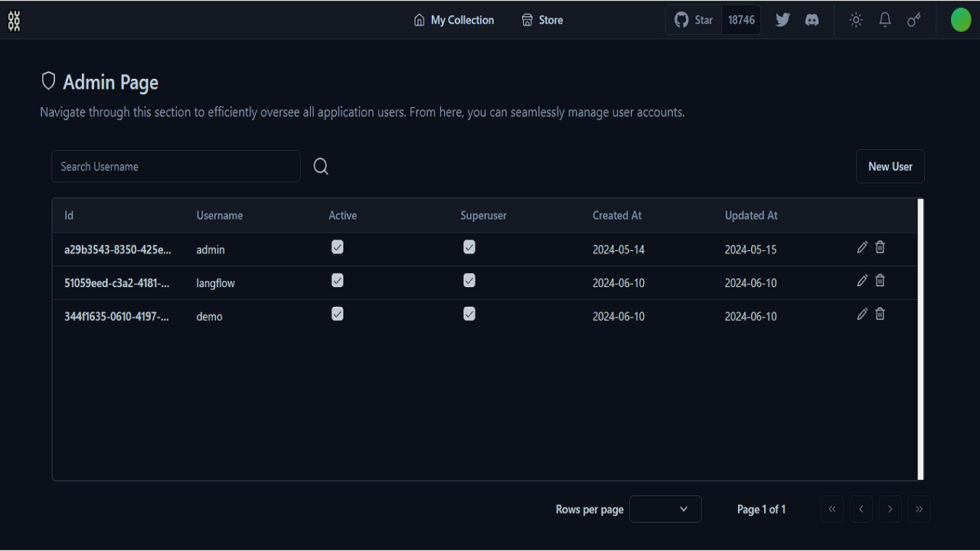Edit the demo user with the pencil icon
The width and height of the screenshot is (980, 551).
point(862,314)
